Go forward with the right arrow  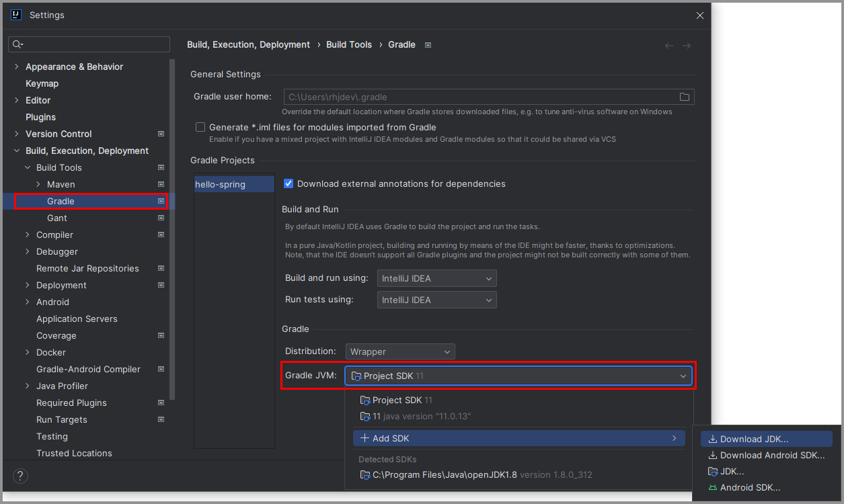(x=687, y=46)
